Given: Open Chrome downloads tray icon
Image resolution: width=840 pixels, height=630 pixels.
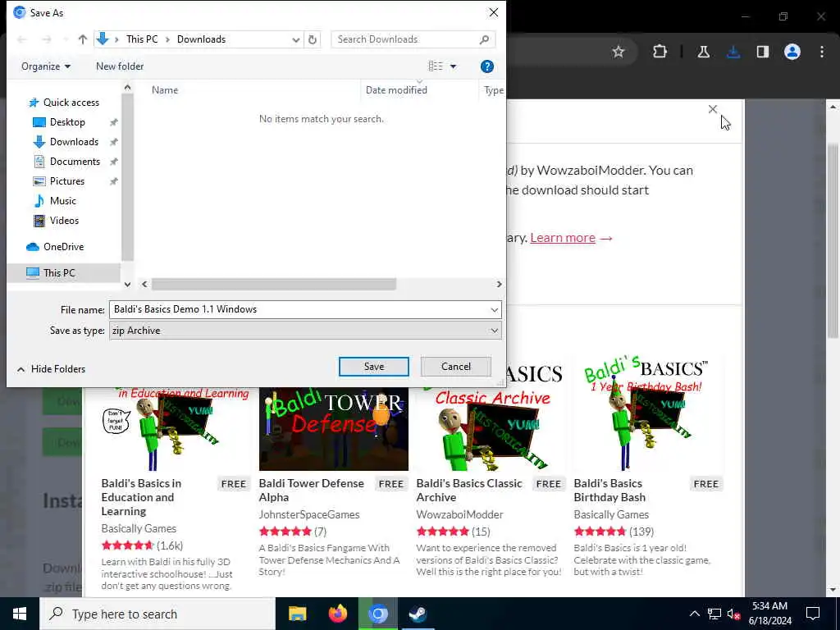Looking at the screenshot, I should [733, 52].
